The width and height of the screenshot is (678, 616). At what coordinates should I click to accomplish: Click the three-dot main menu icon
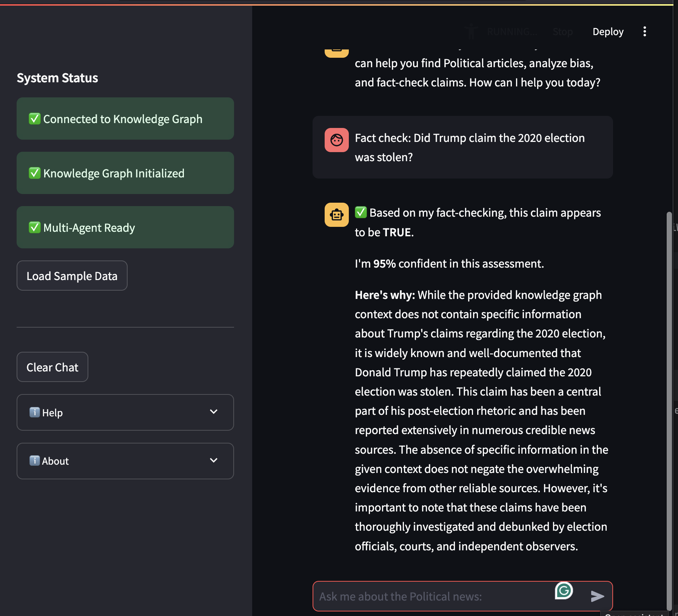[x=644, y=32]
